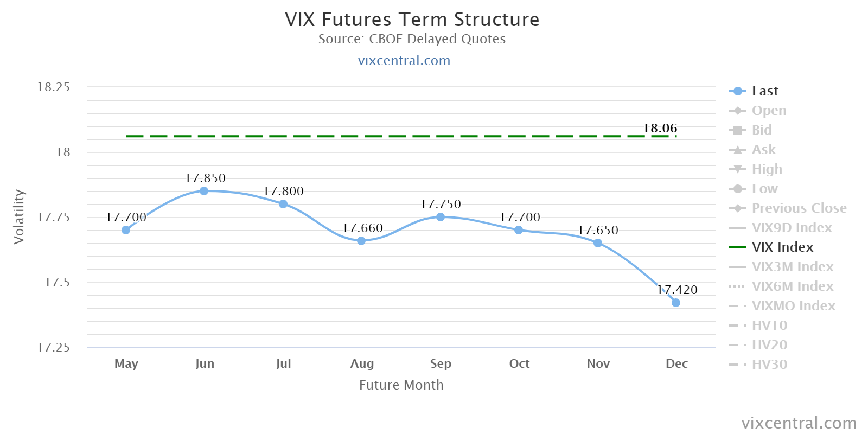Enable the VIXMO Index legend entry
Image resolution: width=868 pixels, height=434 pixels.
point(793,306)
